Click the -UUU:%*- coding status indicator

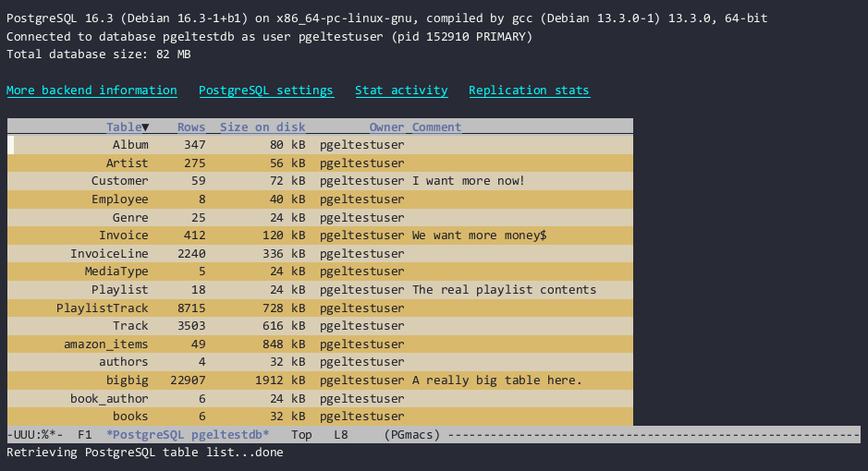pos(35,434)
